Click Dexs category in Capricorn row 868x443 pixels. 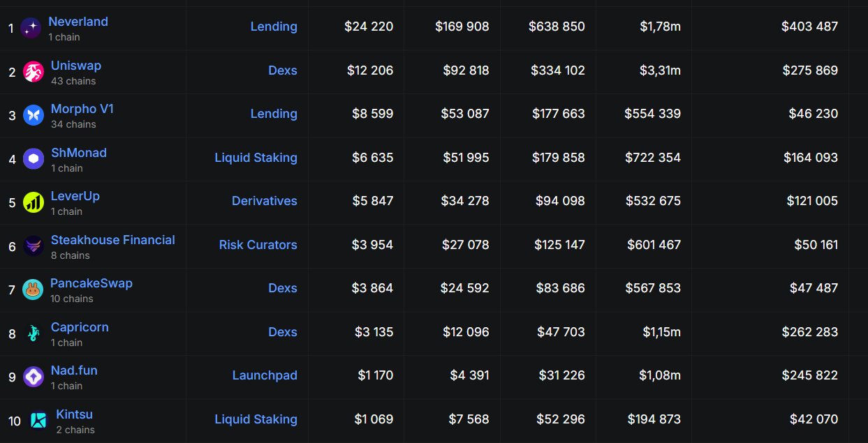[283, 332]
